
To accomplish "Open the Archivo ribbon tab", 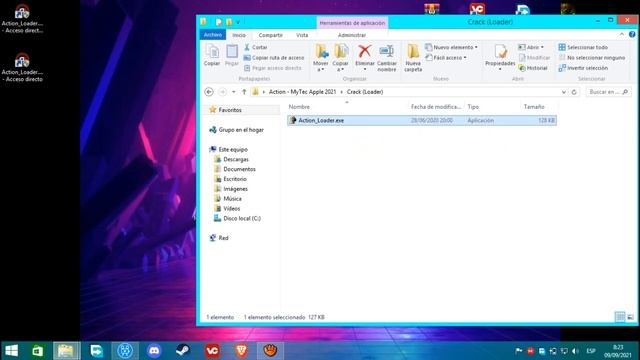I will [213, 35].
